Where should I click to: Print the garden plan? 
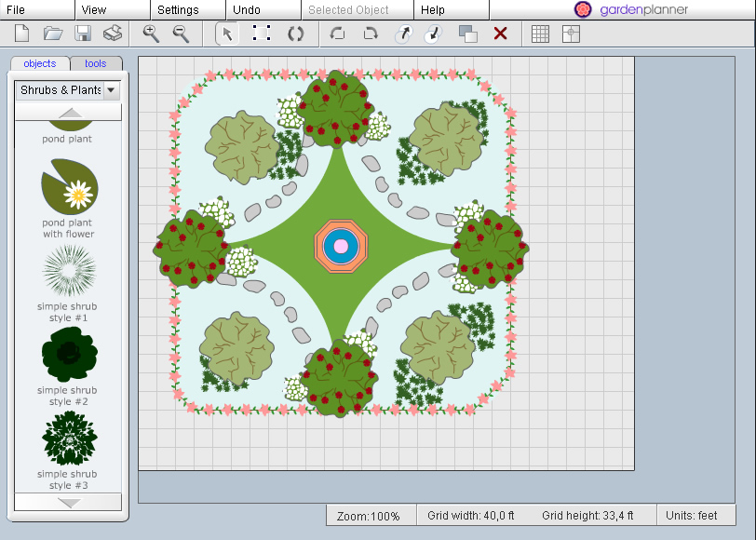(x=112, y=34)
